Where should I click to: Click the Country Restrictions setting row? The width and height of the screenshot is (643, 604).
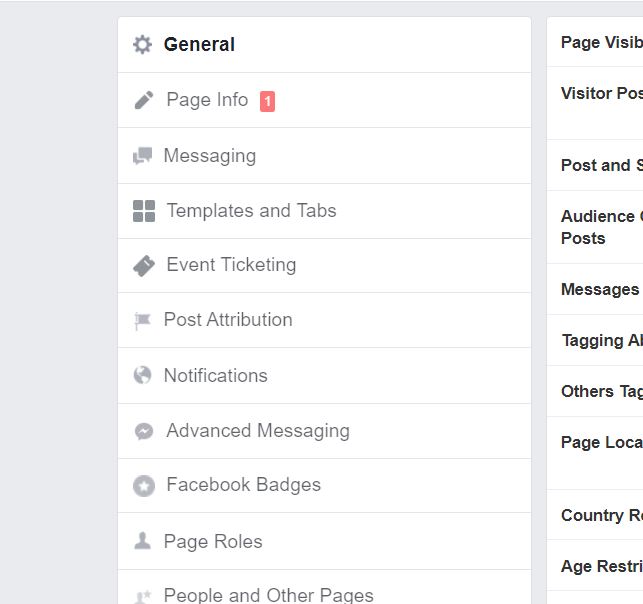click(595, 515)
